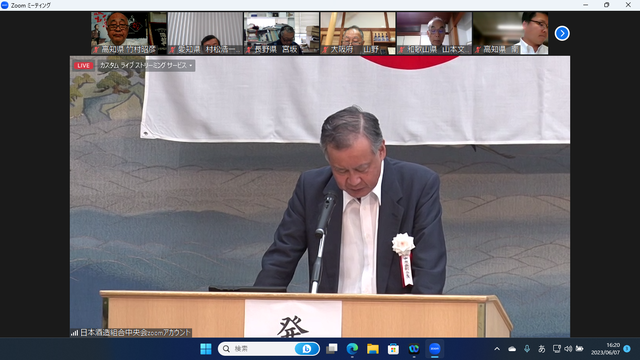Open Task View in the taskbar
Screen dimensions: 640x360
point(332,349)
